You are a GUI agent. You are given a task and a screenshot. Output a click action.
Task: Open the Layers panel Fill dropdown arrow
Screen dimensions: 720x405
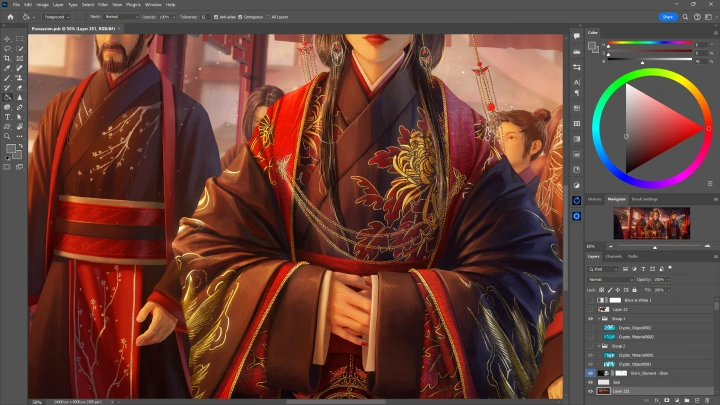point(669,290)
